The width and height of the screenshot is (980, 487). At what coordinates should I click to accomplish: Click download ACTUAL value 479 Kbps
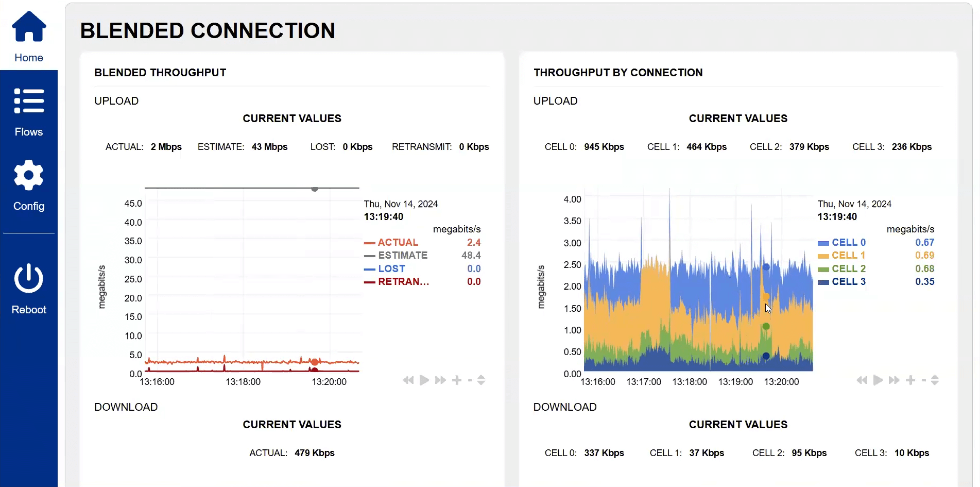pyautogui.click(x=315, y=453)
